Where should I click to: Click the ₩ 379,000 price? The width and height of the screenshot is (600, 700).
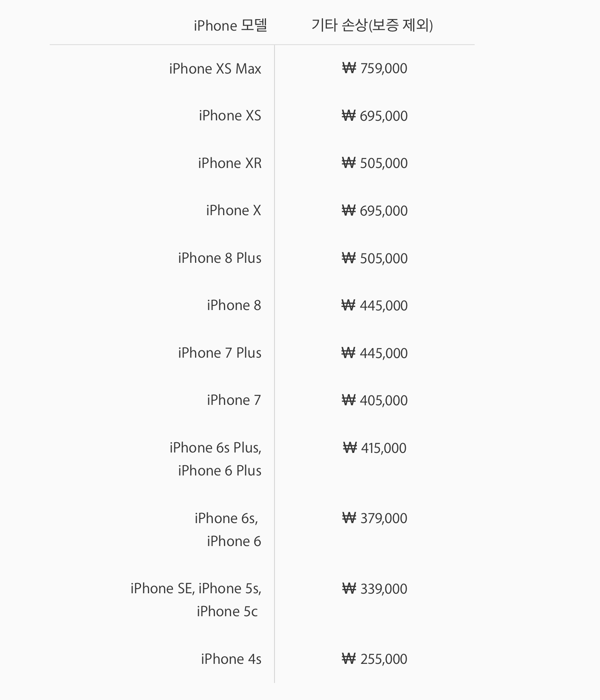tap(374, 518)
